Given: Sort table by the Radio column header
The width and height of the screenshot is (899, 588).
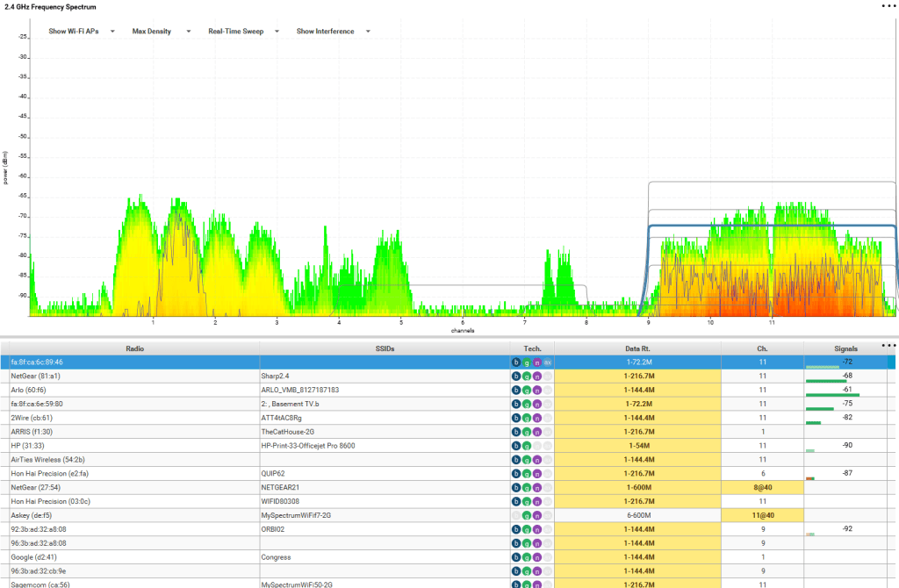Looking at the screenshot, I should pyautogui.click(x=135, y=348).
